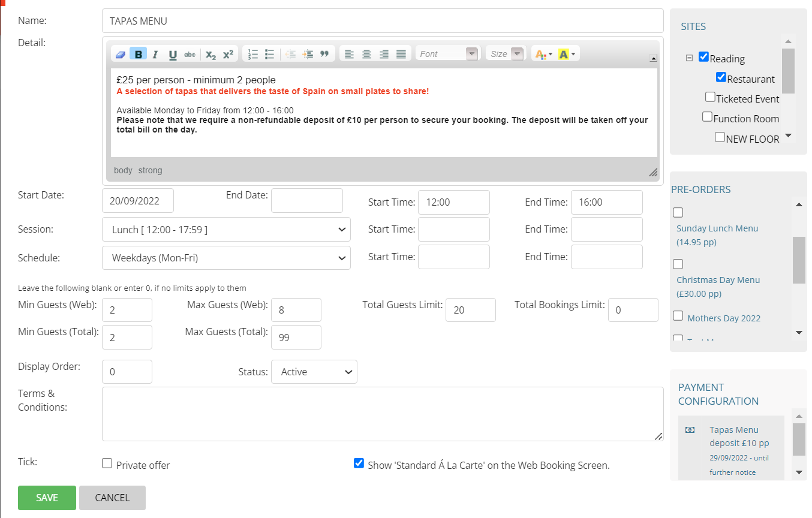The height and width of the screenshot is (518, 812).
Task: Toggle the Reading site checkbox
Action: (704, 57)
